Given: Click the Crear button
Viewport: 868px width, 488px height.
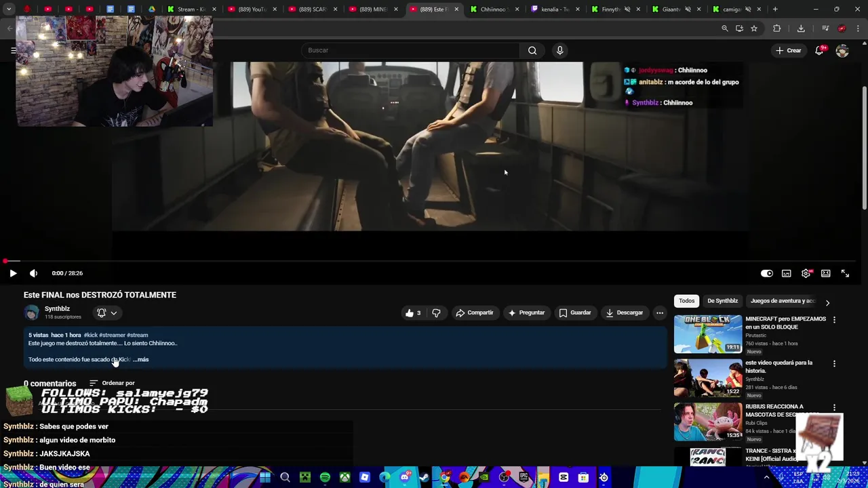Looking at the screenshot, I should point(789,50).
